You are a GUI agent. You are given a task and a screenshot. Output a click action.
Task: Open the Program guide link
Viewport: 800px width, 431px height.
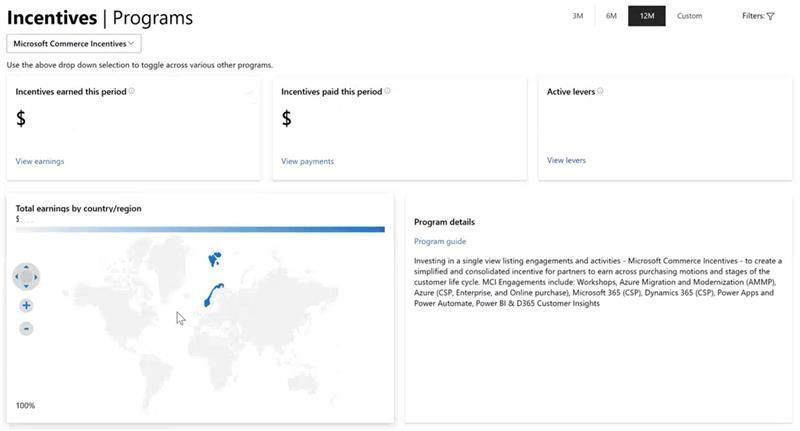[440, 241]
